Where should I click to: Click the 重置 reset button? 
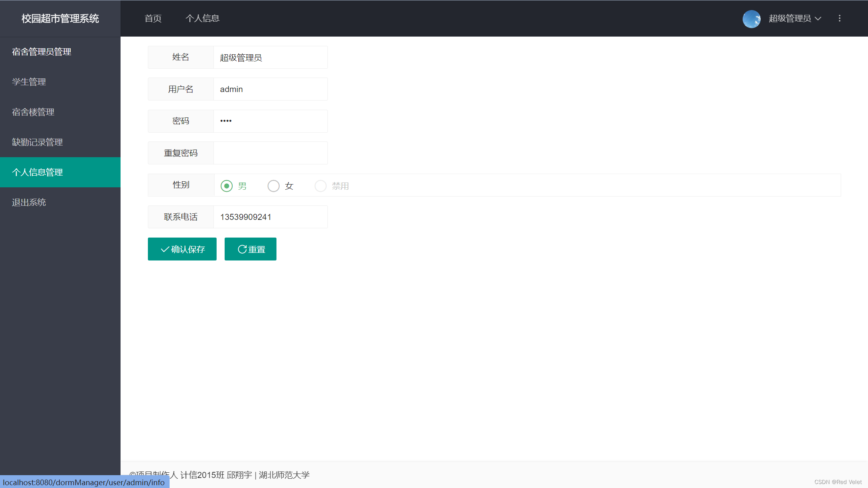coord(250,249)
